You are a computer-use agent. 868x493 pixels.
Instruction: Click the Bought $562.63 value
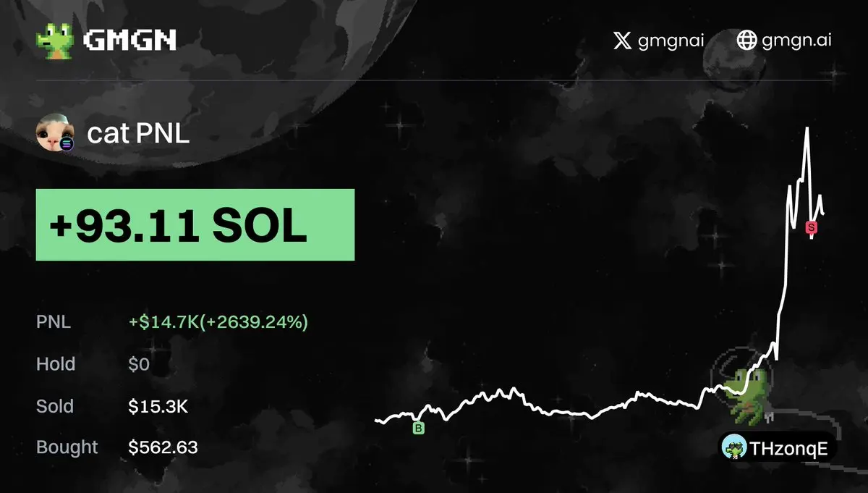coord(163,447)
